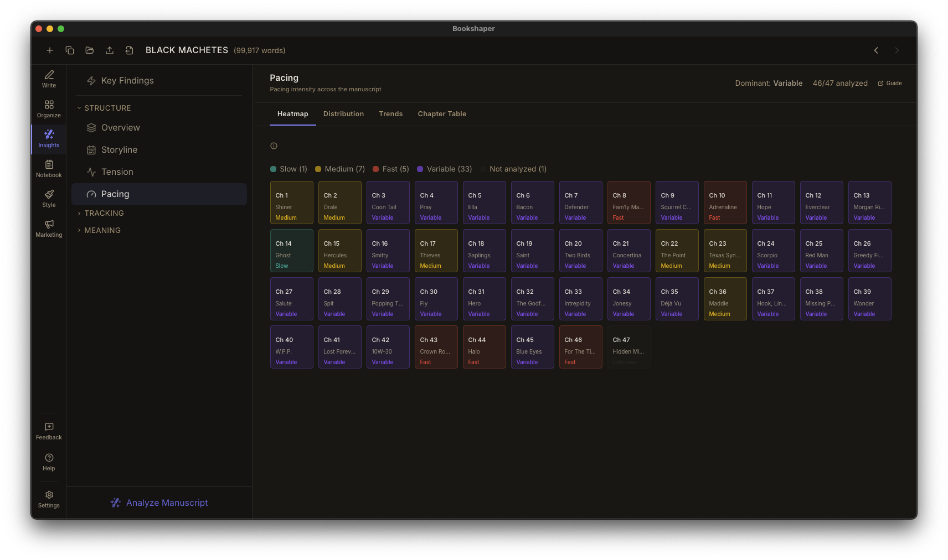Select the Style sidebar icon
This screenshot has width=948, height=560.
(48, 198)
